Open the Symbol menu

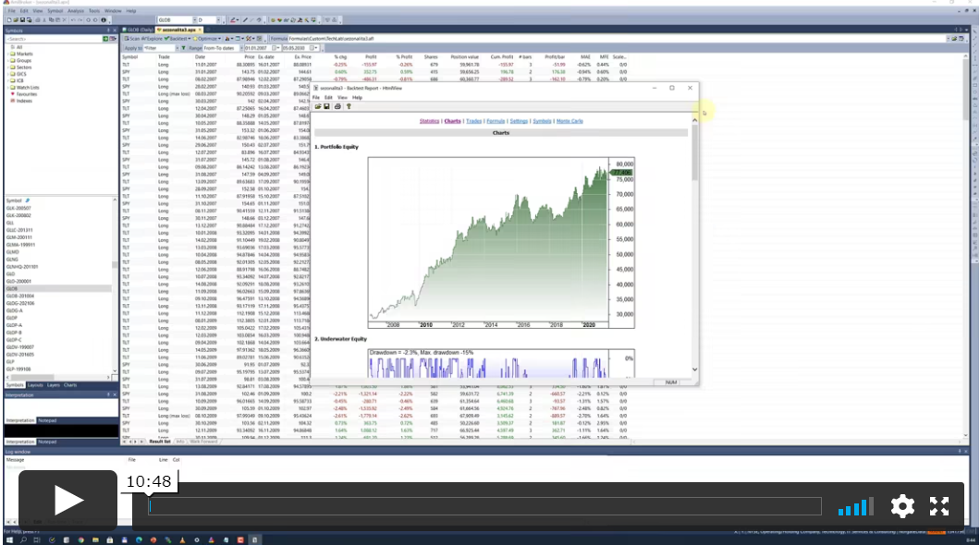click(55, 10)
